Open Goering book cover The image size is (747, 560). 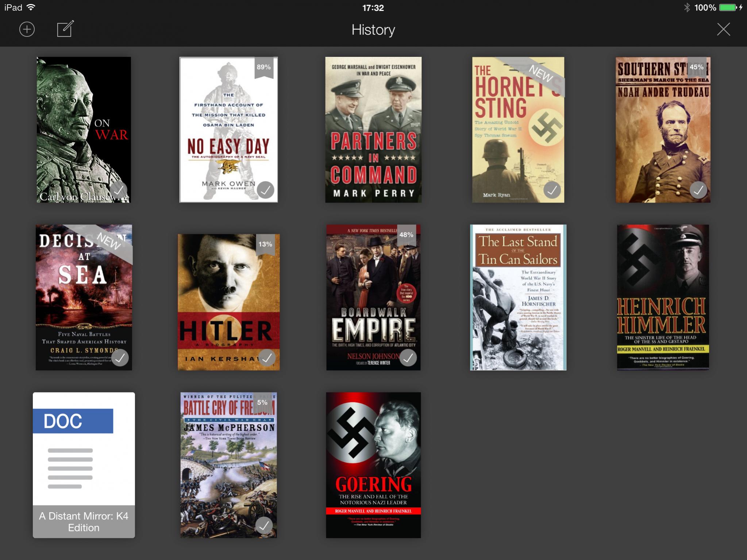pos(373,465)
